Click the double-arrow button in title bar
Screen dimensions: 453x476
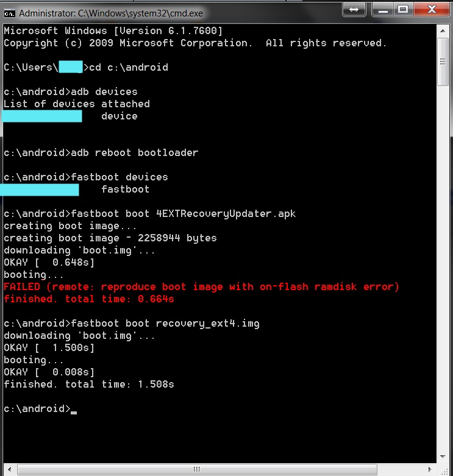tap(354, 10)
